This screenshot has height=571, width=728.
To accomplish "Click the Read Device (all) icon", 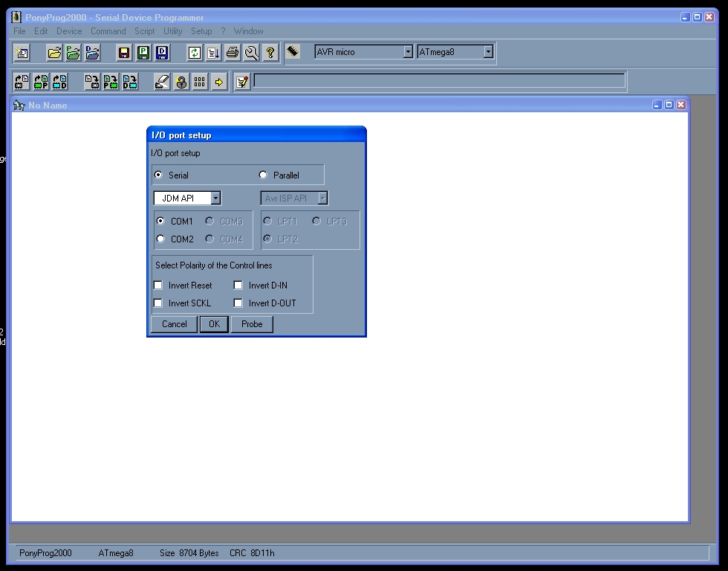I will click(x=22, y=82).
